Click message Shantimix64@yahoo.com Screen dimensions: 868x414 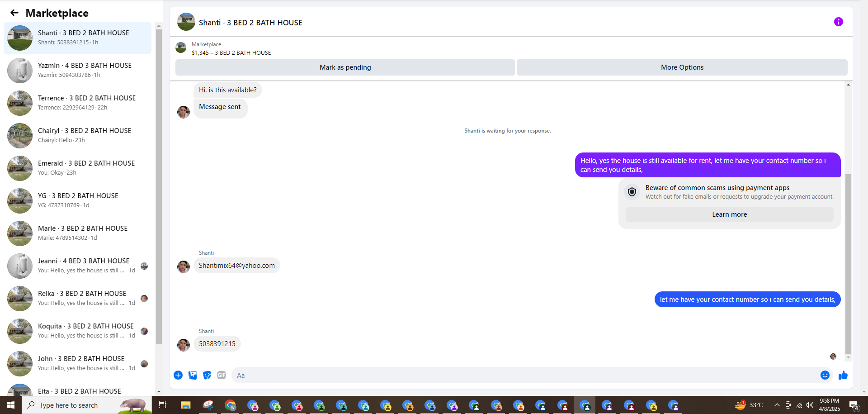click(236, 266)
